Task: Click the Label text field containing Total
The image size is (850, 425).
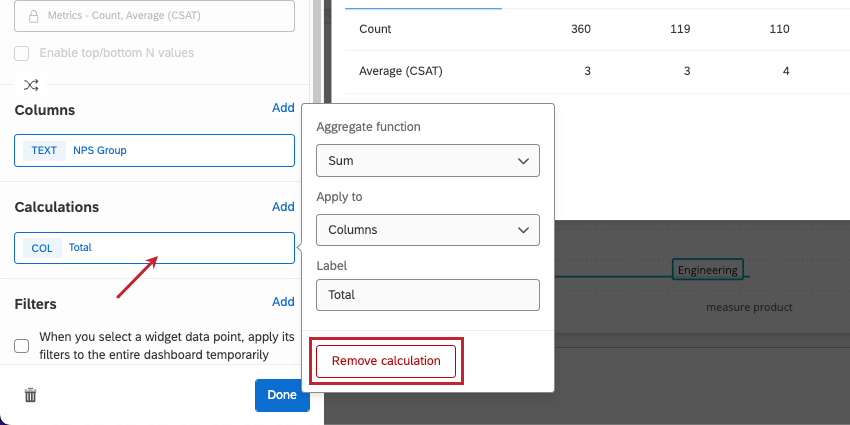Action: pos(427,295)
